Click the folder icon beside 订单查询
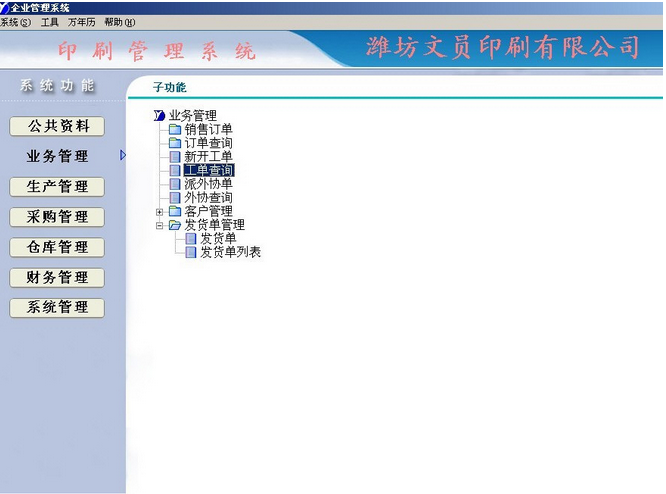The width and height of the screenshot is (666, 494). [x=175, y=143]
